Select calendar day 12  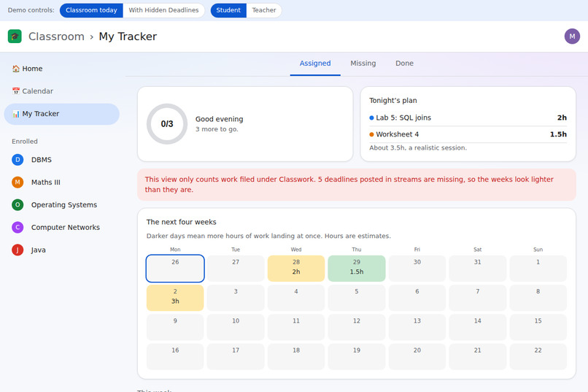(357, 327)
